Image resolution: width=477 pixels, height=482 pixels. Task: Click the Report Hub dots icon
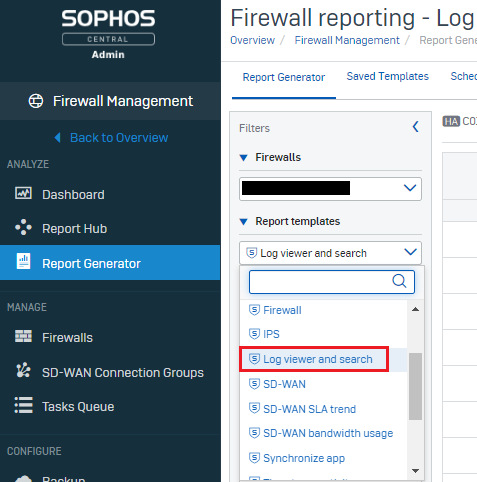23,227
